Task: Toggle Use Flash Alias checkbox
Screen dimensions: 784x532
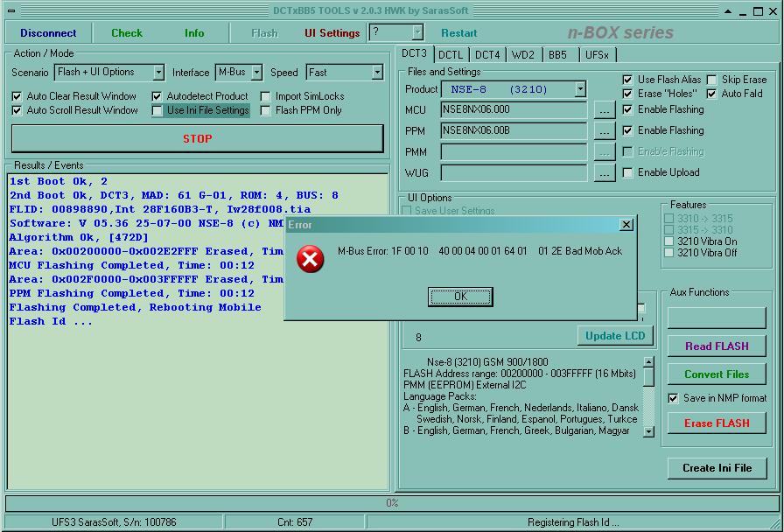Action: click(x=627, y=80)
